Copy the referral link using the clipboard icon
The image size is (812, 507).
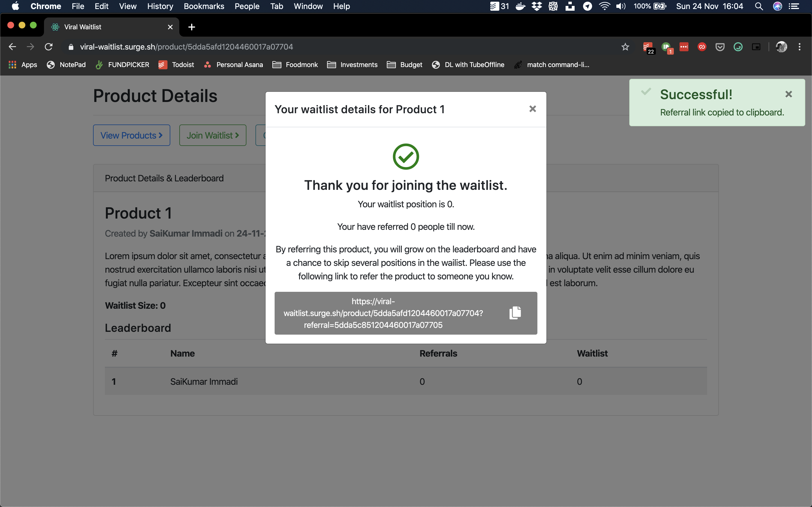[x=515, y=313]
